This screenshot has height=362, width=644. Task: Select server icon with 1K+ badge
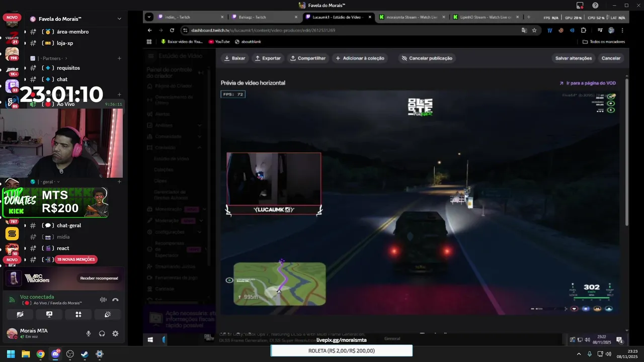pyautogui.click(x=12, y=70)
